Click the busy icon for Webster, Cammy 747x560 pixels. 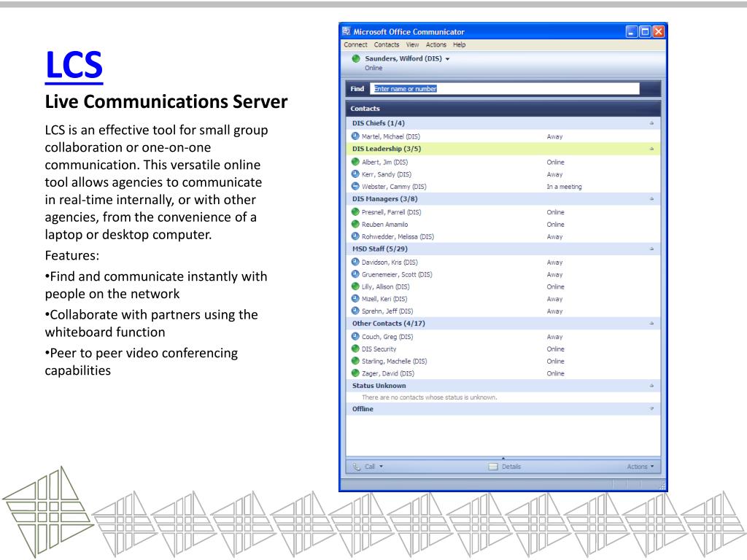click(355, 187)
